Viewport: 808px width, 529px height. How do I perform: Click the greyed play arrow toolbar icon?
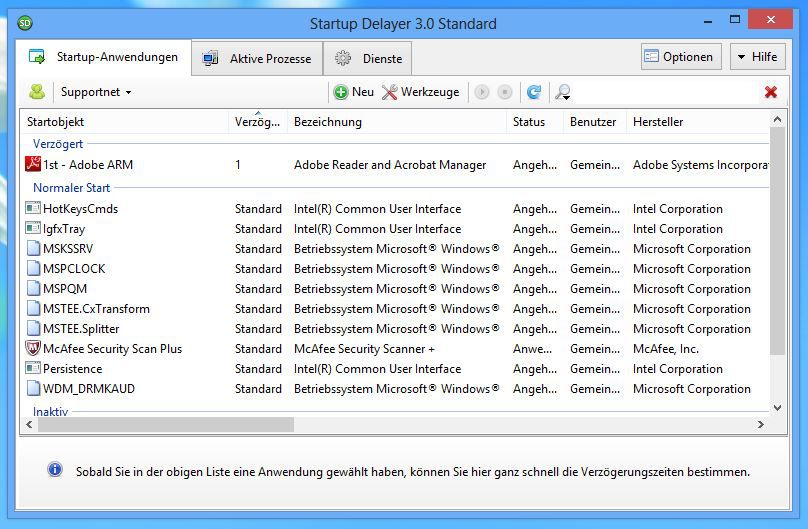[x=482, y=92]
